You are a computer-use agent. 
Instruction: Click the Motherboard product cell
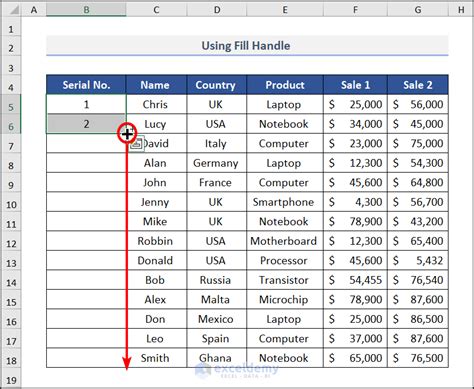[x=284, y=241]
